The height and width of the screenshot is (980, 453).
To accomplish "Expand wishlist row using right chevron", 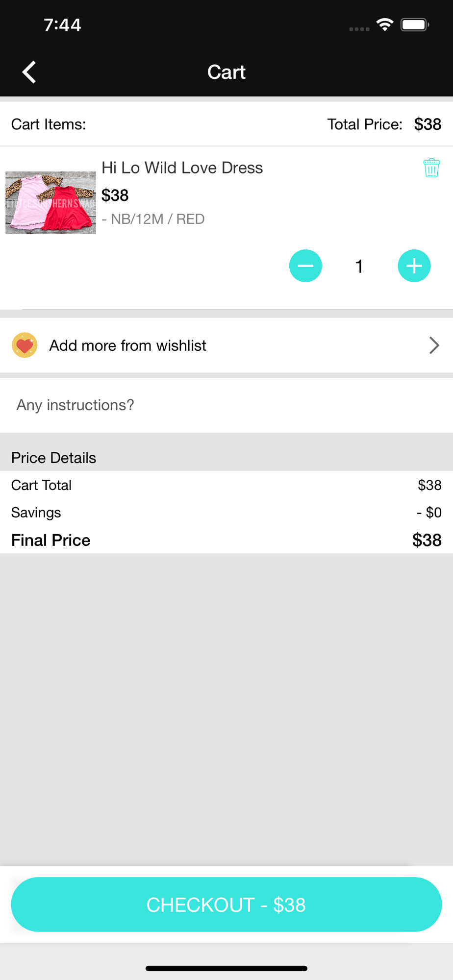I will tap(434, 345).
